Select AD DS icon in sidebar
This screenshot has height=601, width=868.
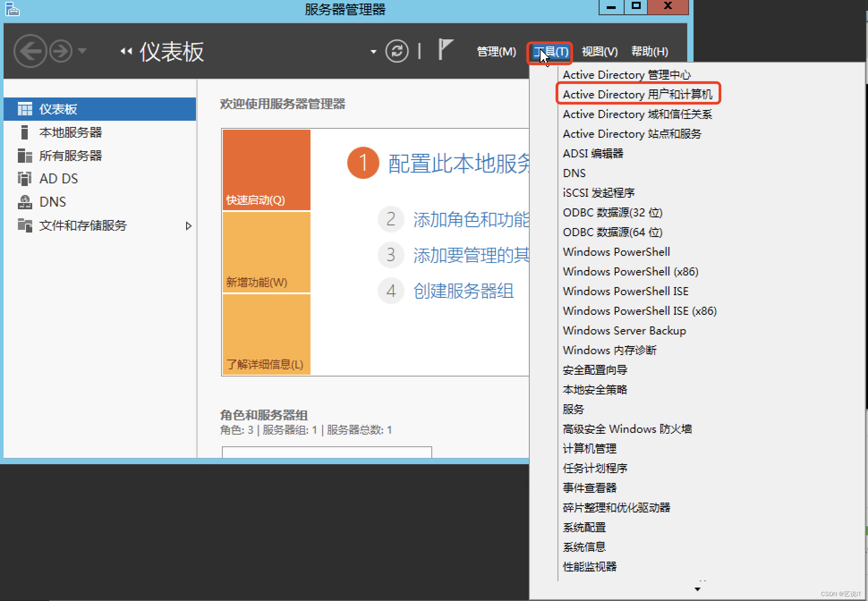click(25, 179)
